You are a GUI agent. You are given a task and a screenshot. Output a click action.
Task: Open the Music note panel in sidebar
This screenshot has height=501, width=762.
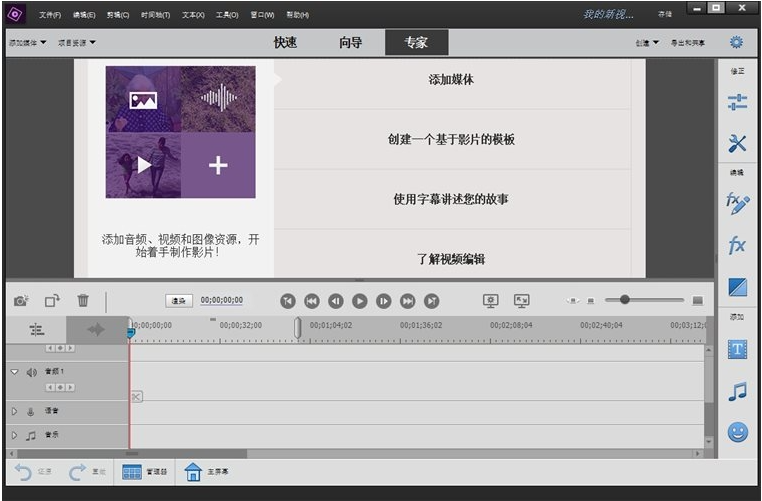coord(737,391)
